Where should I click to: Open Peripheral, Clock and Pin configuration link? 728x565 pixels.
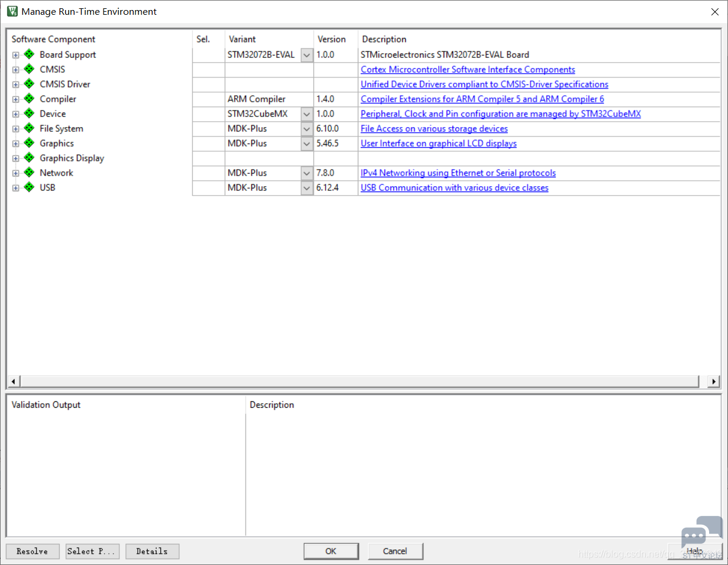point(501,114)
